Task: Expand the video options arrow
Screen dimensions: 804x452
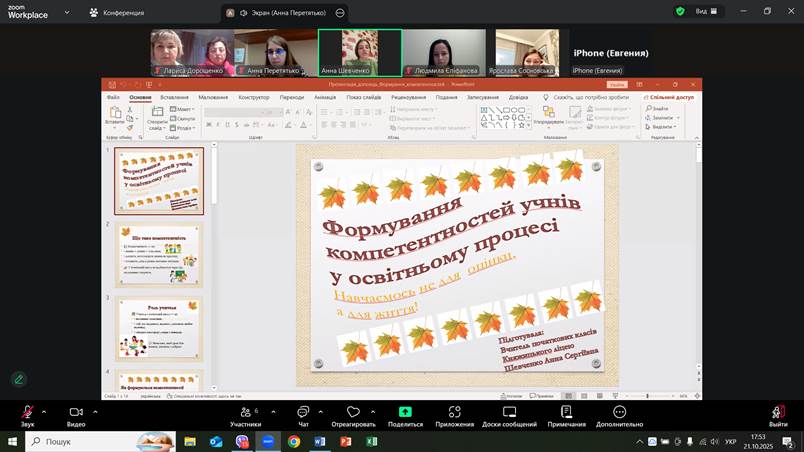Action: [95, 412]
